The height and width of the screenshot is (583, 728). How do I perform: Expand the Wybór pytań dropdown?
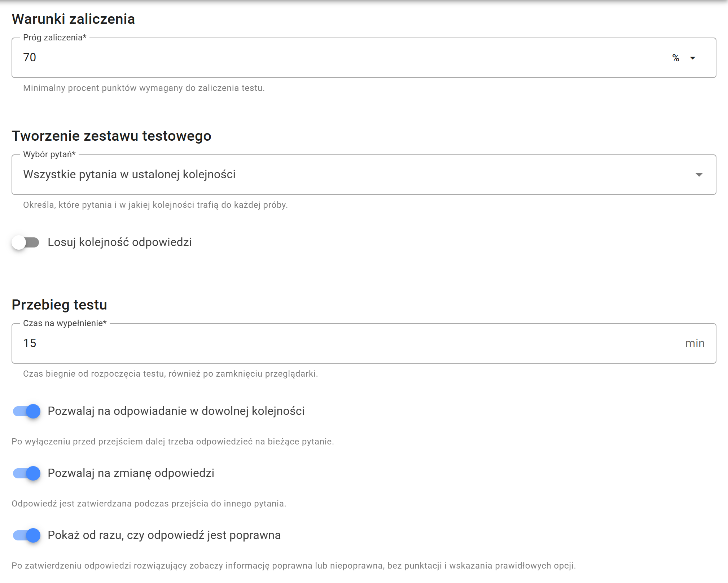364,175
